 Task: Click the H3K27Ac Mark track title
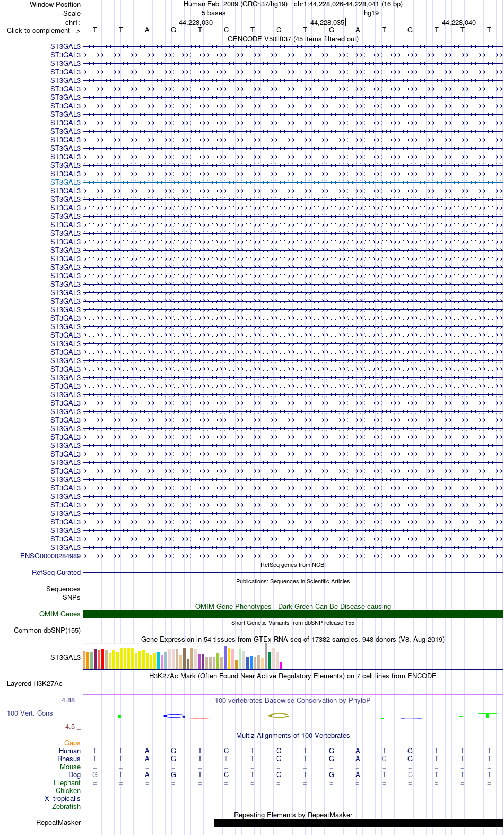(x=293, y=676)
